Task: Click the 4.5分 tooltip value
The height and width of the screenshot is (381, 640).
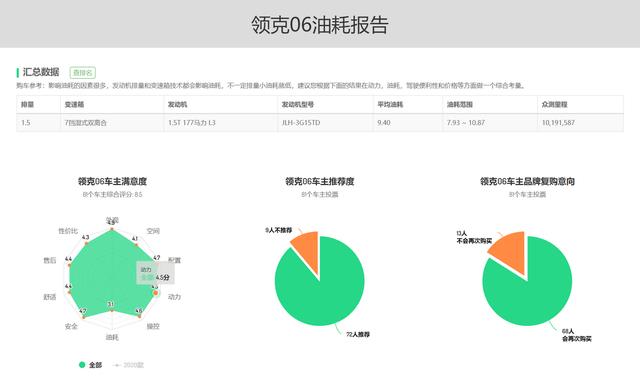Action: tap(162, 277)
